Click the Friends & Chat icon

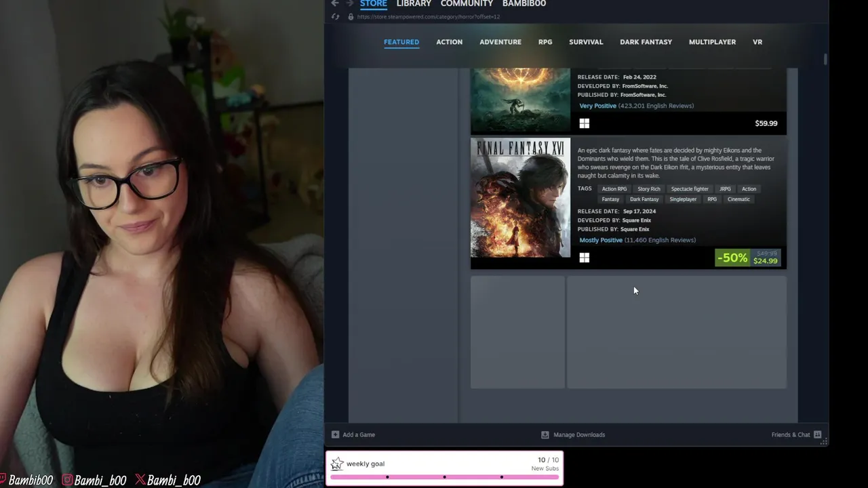coord(817,434)
